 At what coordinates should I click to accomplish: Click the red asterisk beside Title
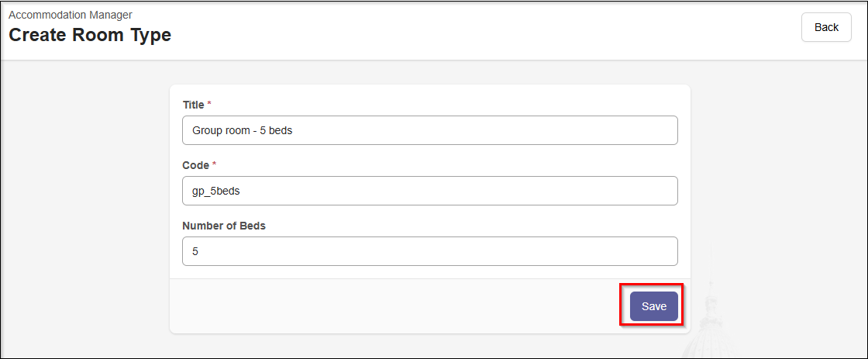click(209, 104)
